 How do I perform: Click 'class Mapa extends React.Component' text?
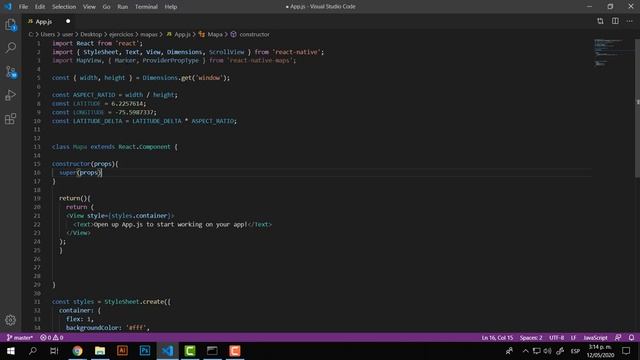click(111, 147)
